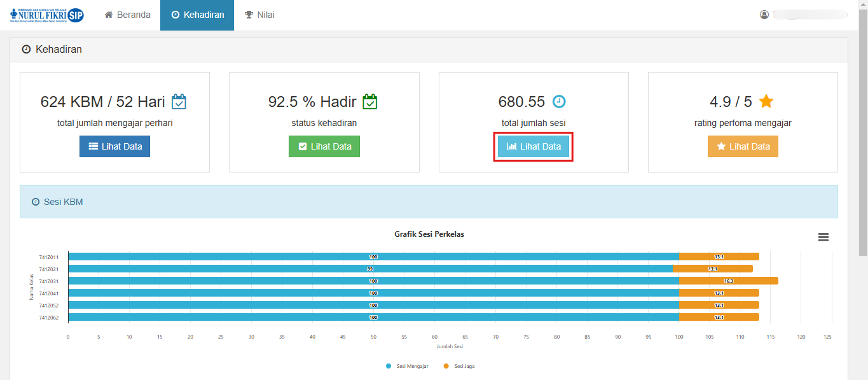This screenshot has height=380, width=868.
Task: Click the clock icon beside 680.55
Action: 558,102
